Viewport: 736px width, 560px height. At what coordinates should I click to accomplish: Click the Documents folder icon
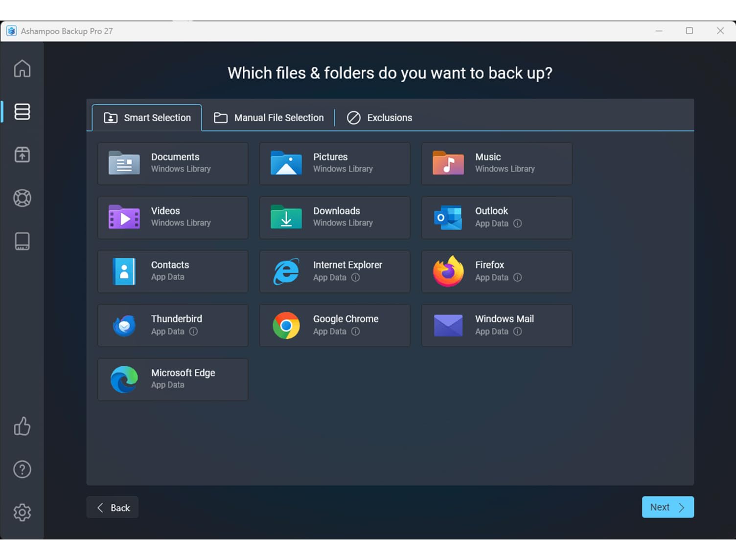coord(124,163)
